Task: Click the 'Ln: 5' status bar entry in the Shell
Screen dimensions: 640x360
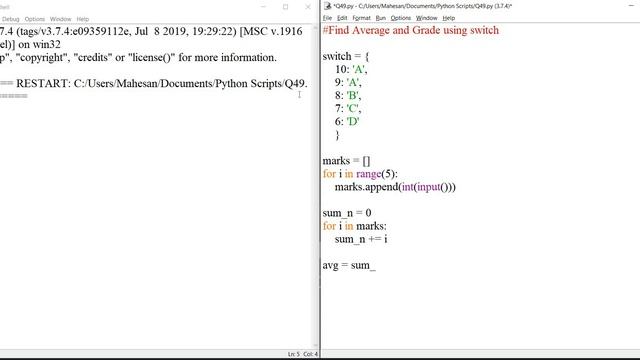Action: (293, 354)
